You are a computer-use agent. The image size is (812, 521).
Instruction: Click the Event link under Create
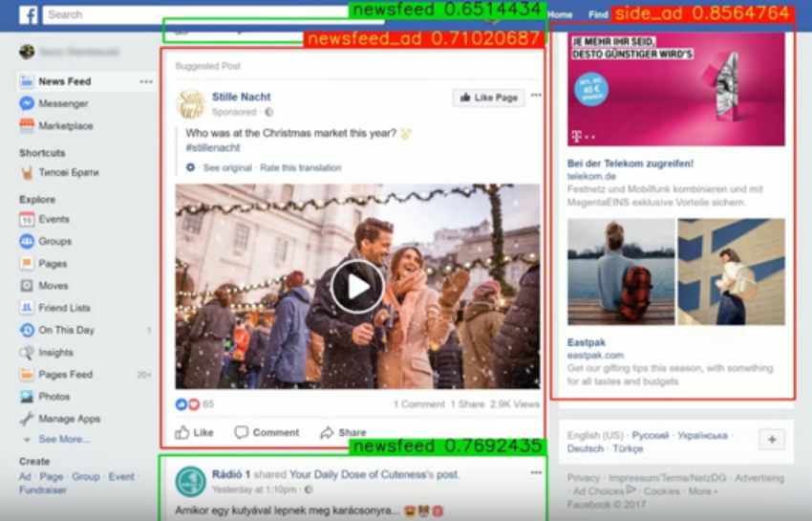[x=121, y=477]
